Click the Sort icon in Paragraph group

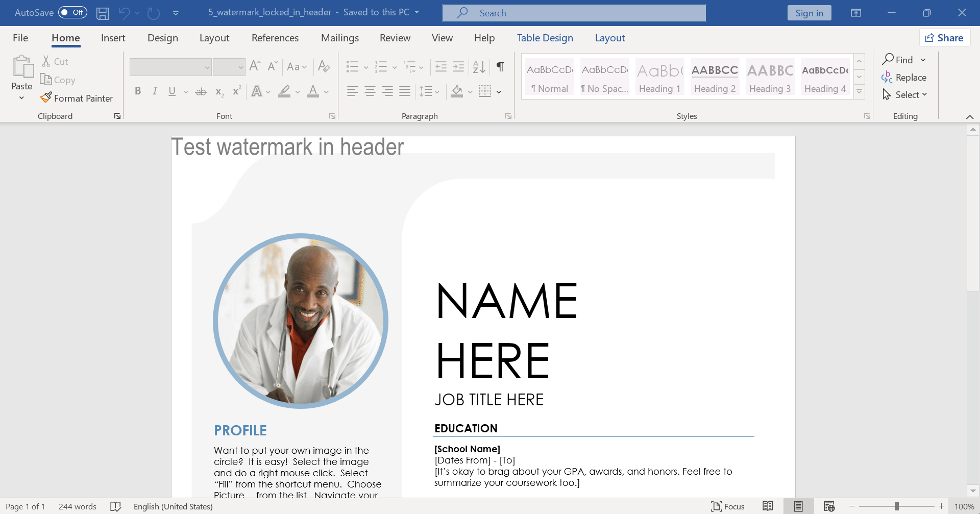pyautogui.click(x=479, y=66)
